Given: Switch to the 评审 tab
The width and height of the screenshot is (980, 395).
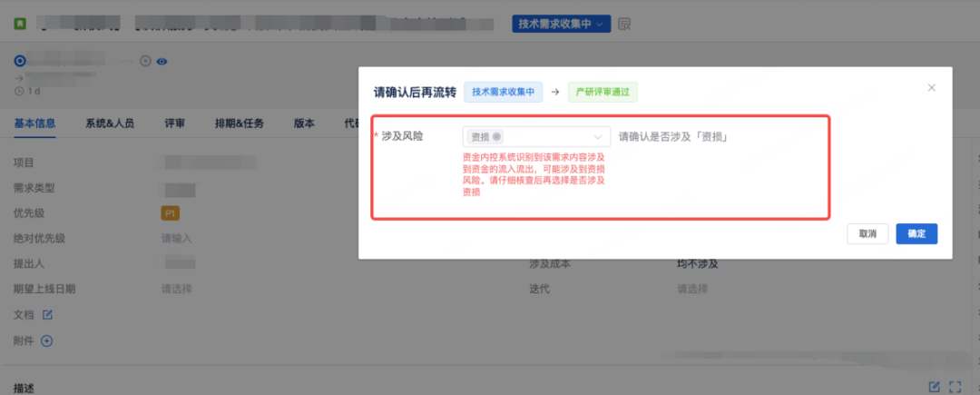Looking at the screenshot, I should click(x=174, y=123).
